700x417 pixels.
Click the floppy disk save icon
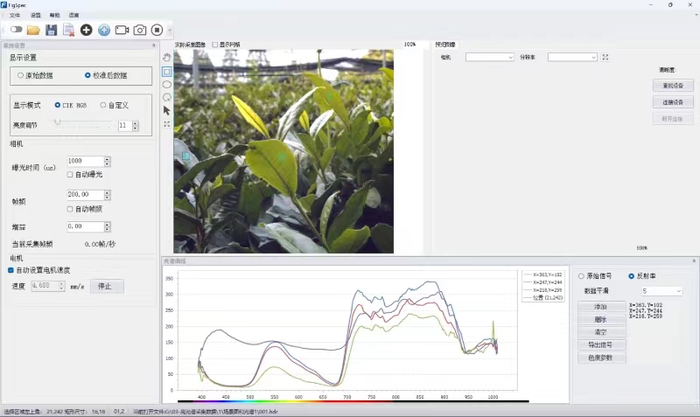[x=51, y=30]
